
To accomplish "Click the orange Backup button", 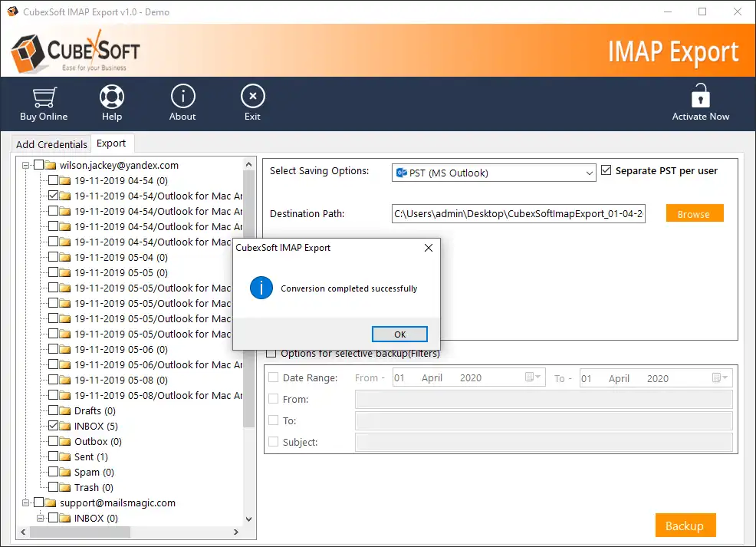I will (x=685, y=526).
